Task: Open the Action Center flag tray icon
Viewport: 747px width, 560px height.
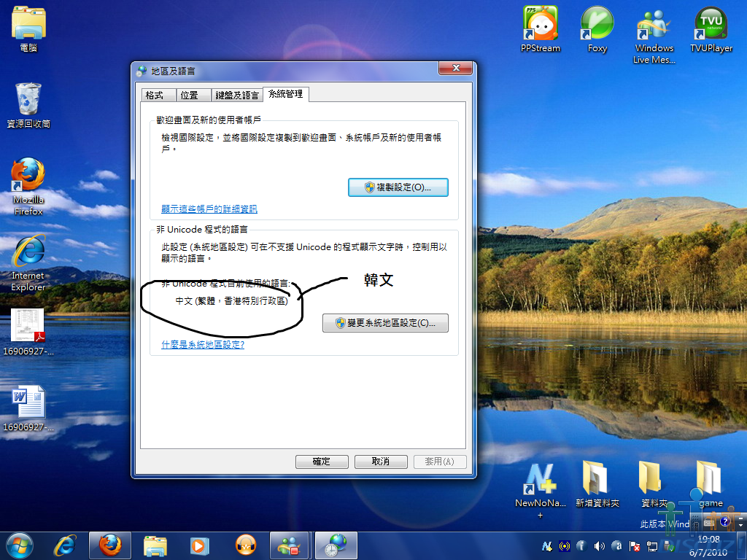Action: click(634, 546)
